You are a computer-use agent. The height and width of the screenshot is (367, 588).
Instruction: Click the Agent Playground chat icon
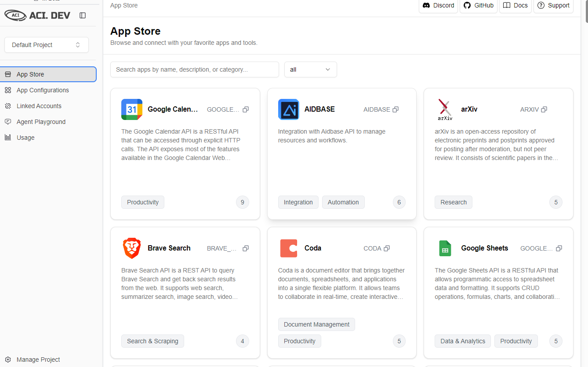click(8, 122)
